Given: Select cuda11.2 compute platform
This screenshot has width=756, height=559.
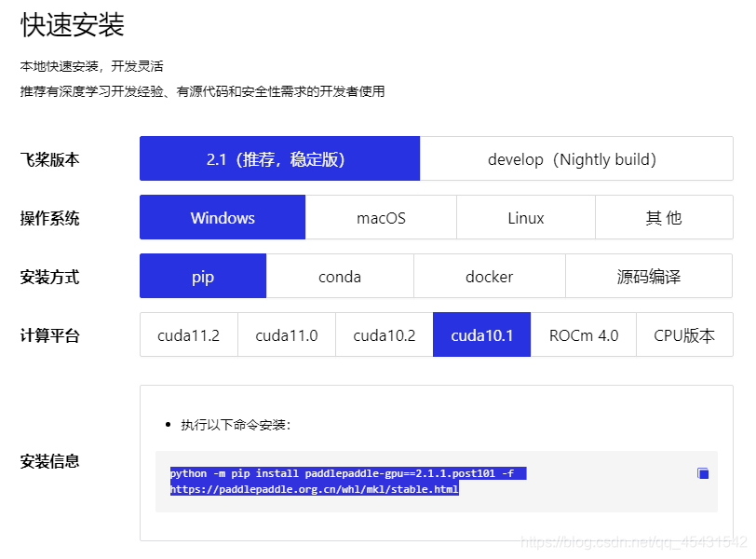Looking at the screenshot, I should pos(188,334).
